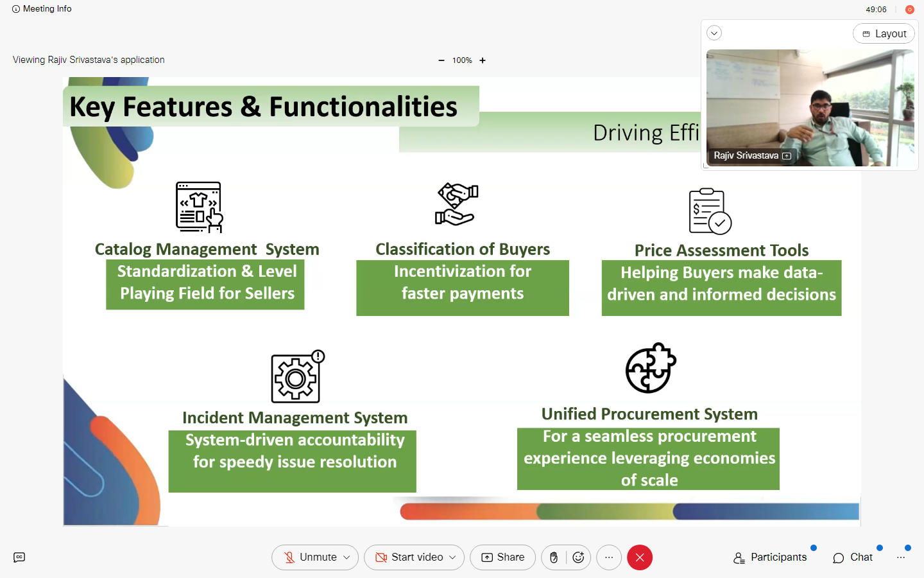Click 'For a seamless procurement experience' box
This screenshot has width=924, height=578.
[648, 459]
